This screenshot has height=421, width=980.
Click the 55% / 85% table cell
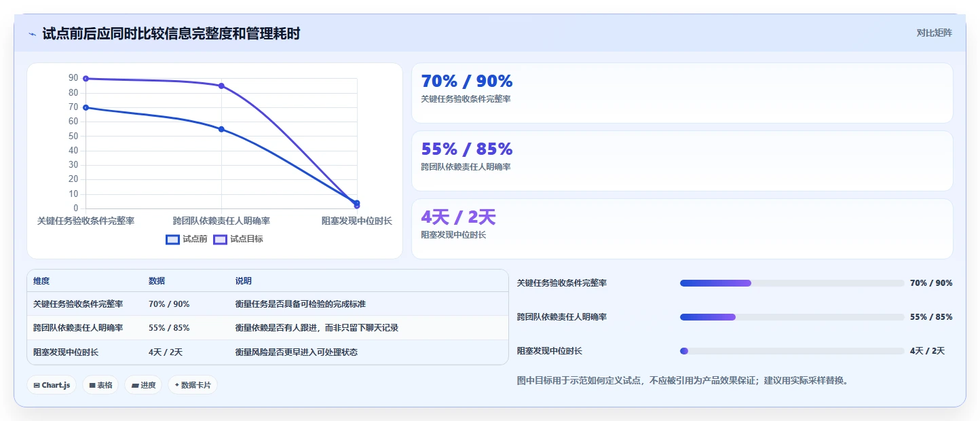tap(169, 328)
